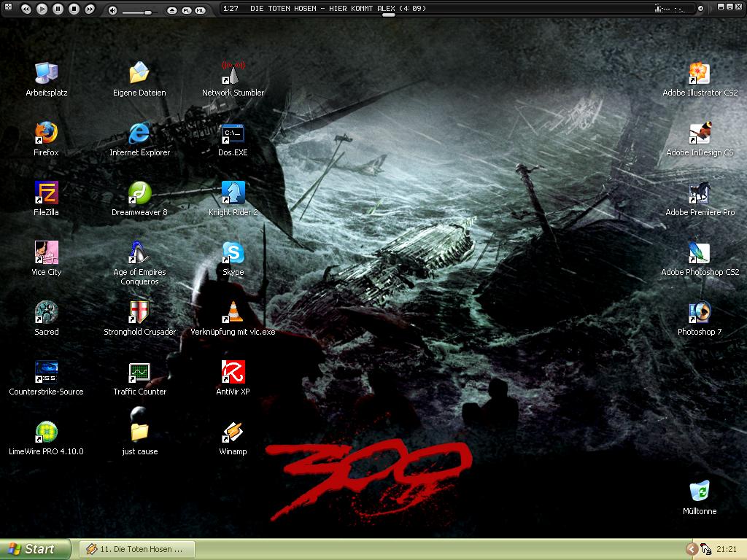Click the AntiVir XP desktop icon
747x560 pixels.
[233, 373]
